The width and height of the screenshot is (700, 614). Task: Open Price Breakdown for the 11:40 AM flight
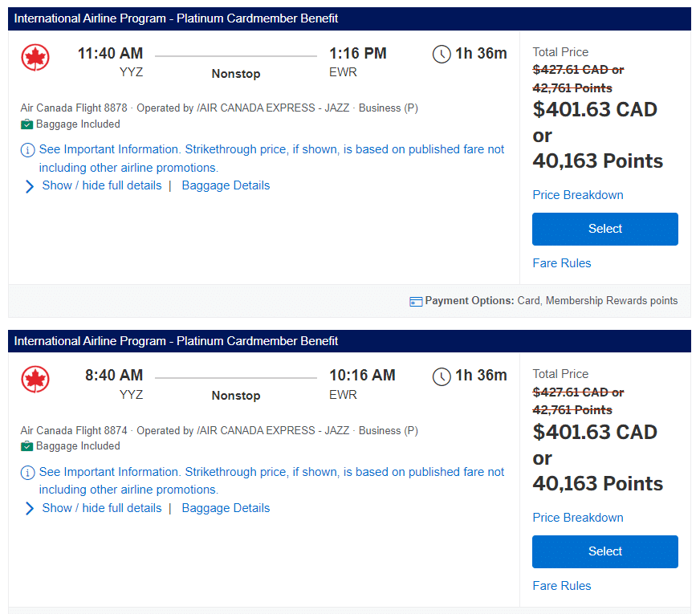point(578,195)
